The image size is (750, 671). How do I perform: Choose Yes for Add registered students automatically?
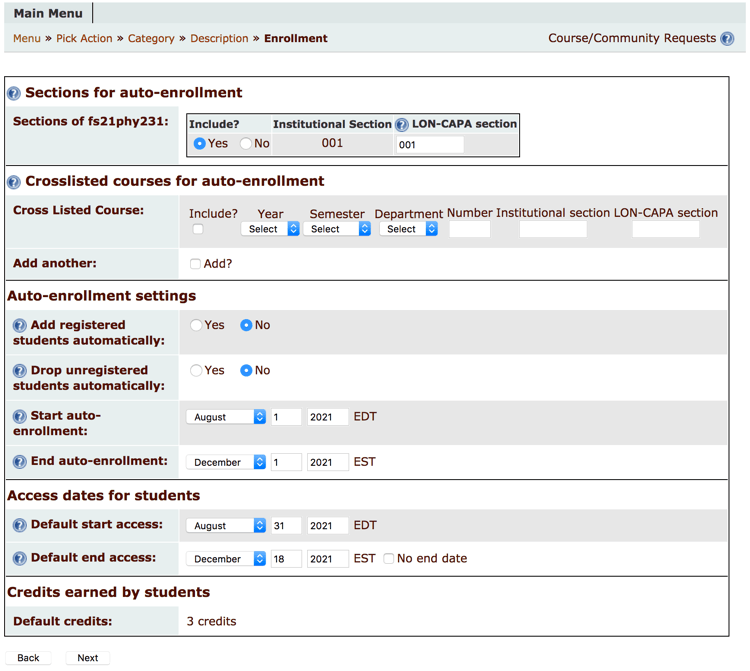tap(196, 325)
